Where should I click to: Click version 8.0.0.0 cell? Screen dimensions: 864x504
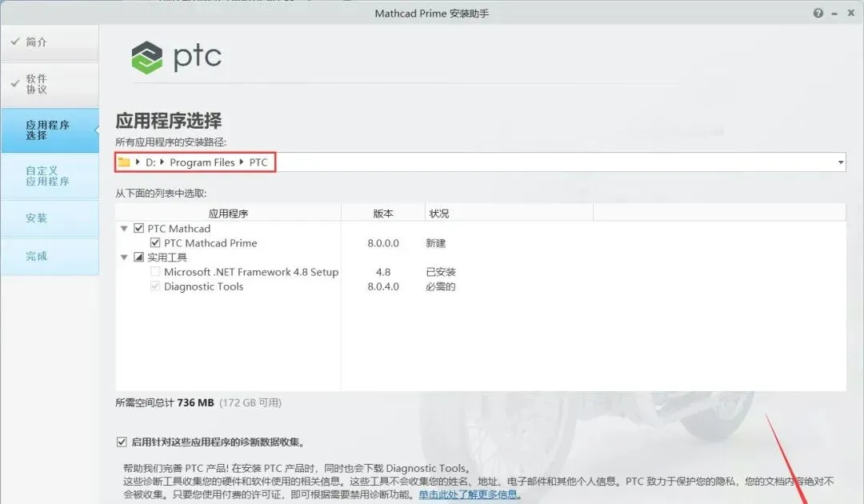point(383,243)
